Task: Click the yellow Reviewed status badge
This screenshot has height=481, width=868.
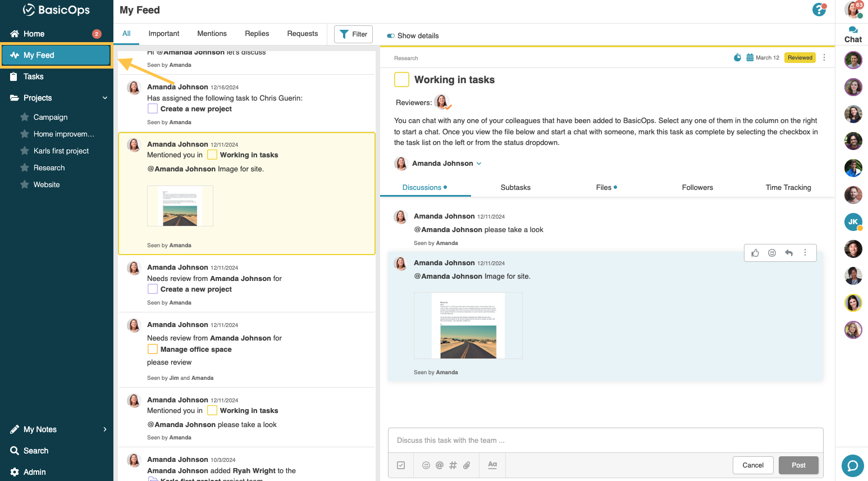Action: (800, 57)
